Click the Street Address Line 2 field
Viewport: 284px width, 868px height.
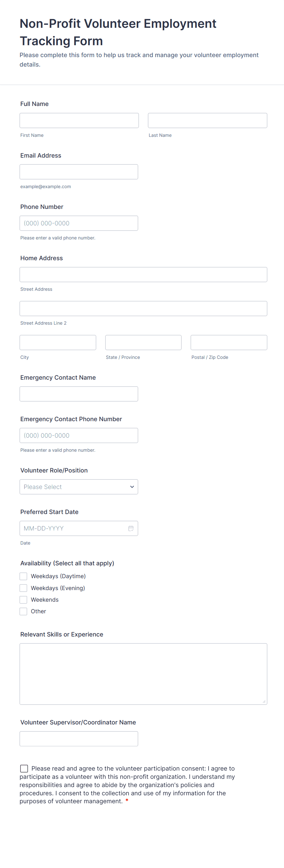(143, 308)
